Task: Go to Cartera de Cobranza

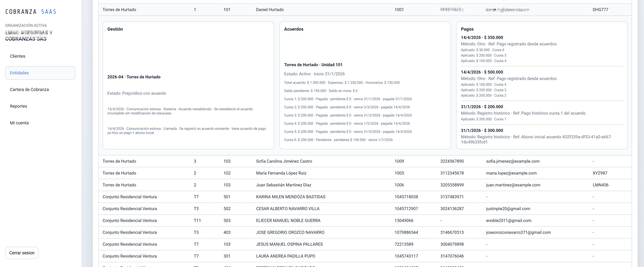Action: tap(29, 89)
